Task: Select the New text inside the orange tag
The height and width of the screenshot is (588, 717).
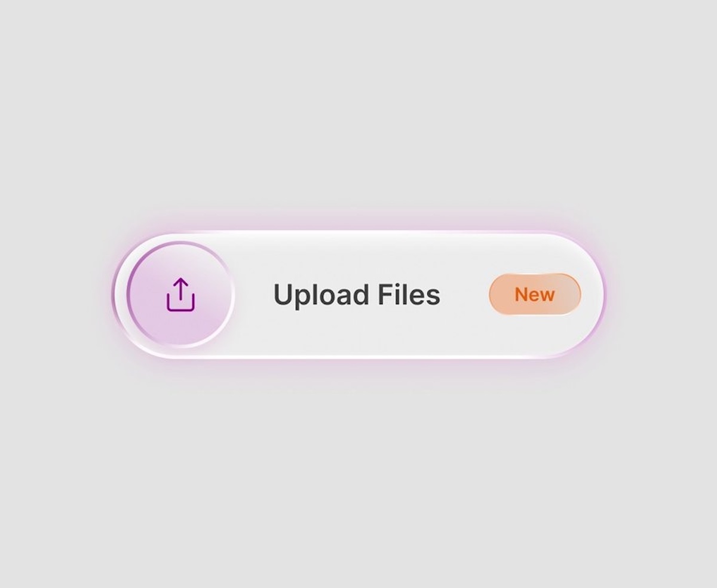Action: coord(535,295)
